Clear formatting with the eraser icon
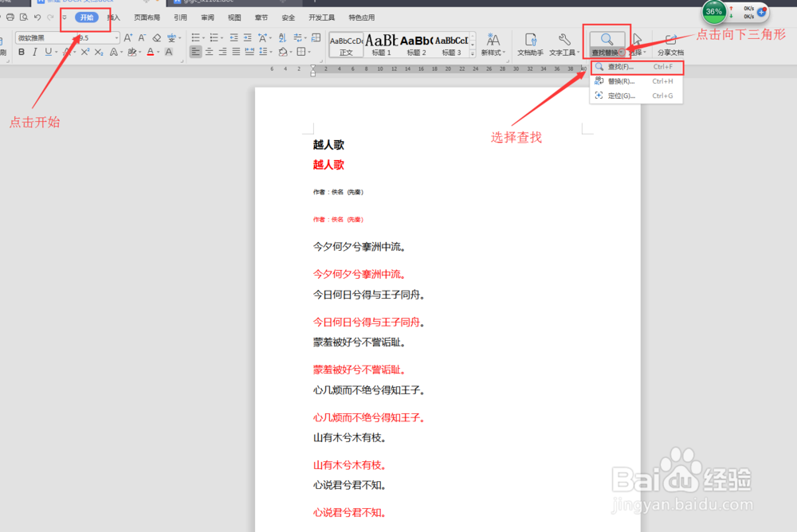This screenshot has width=797, height=532. (x=157, y=37)
